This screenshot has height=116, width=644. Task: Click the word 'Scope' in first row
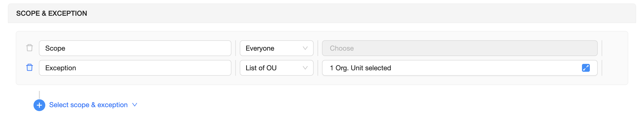pos(55,48)
